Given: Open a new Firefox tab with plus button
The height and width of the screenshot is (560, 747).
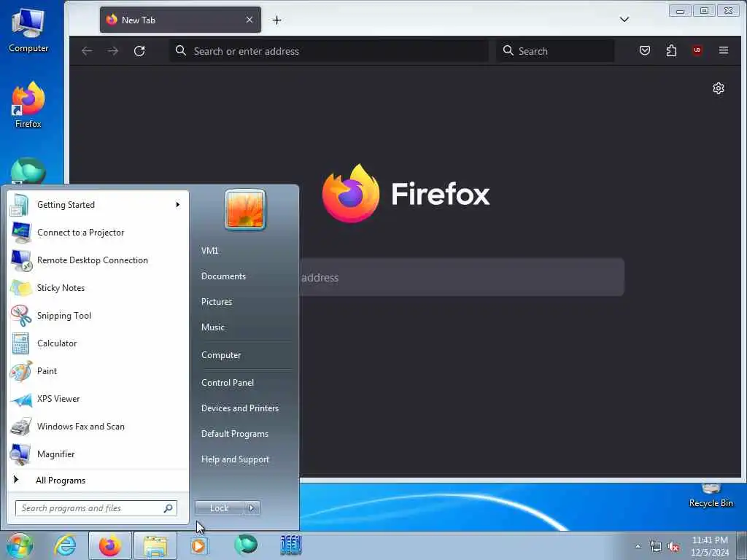Looking at the screenshot, I should tap(276, 20).
